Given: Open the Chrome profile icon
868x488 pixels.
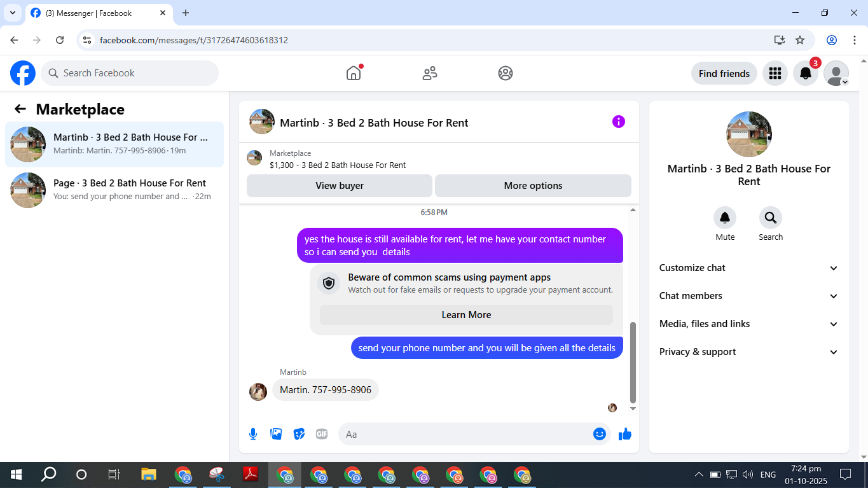Looking at the screenshot, I should tap(832, 40).
